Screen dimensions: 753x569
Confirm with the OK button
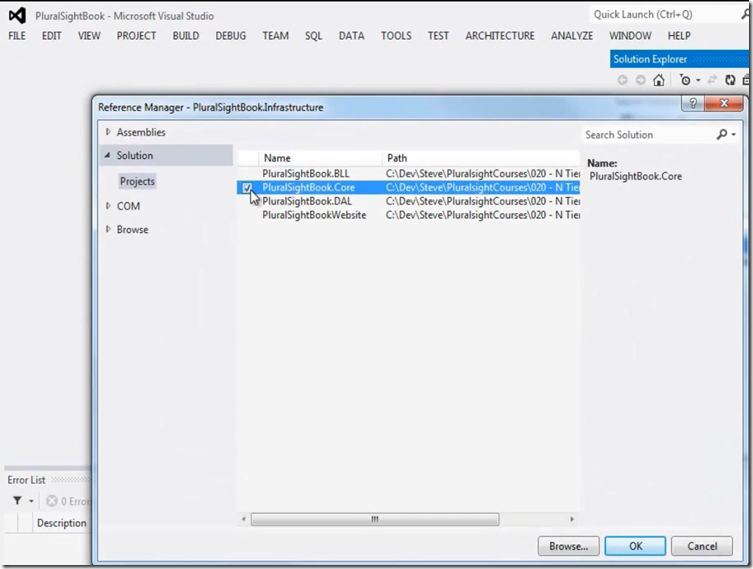coord(635,546)
